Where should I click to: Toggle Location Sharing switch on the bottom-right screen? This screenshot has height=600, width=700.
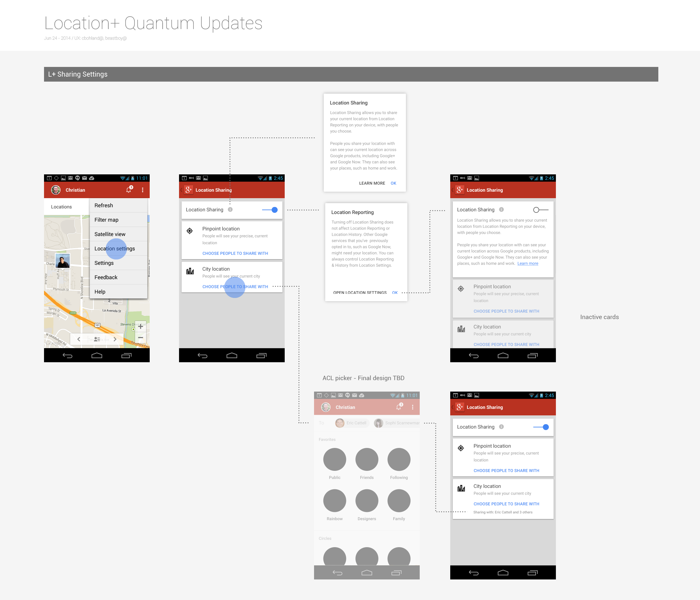[541, 427]
